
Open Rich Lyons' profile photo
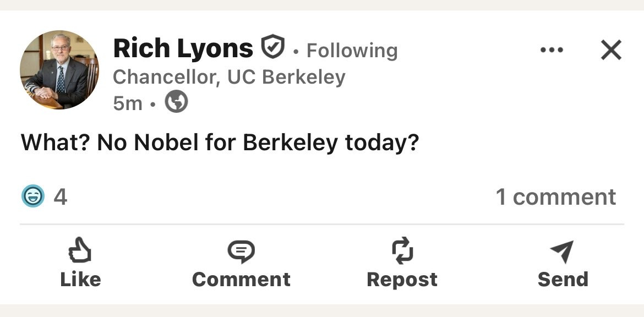coord(59,70)
